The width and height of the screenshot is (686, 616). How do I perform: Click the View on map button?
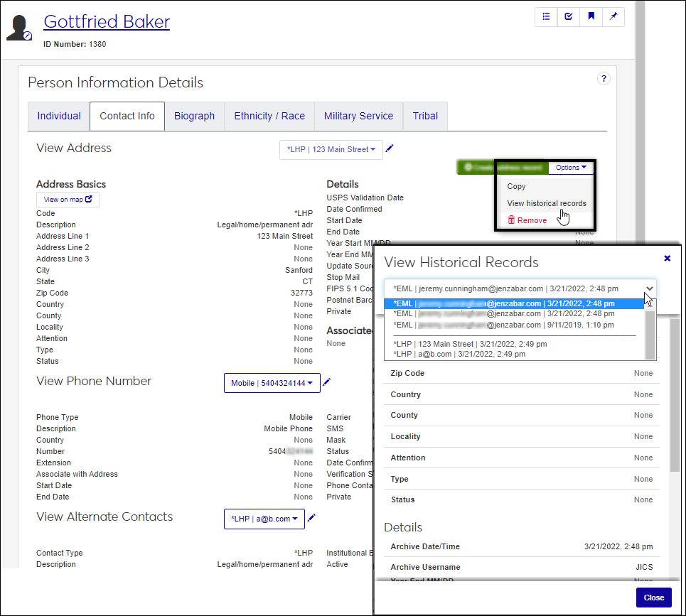pyautogui.click(x=68, y=200)
